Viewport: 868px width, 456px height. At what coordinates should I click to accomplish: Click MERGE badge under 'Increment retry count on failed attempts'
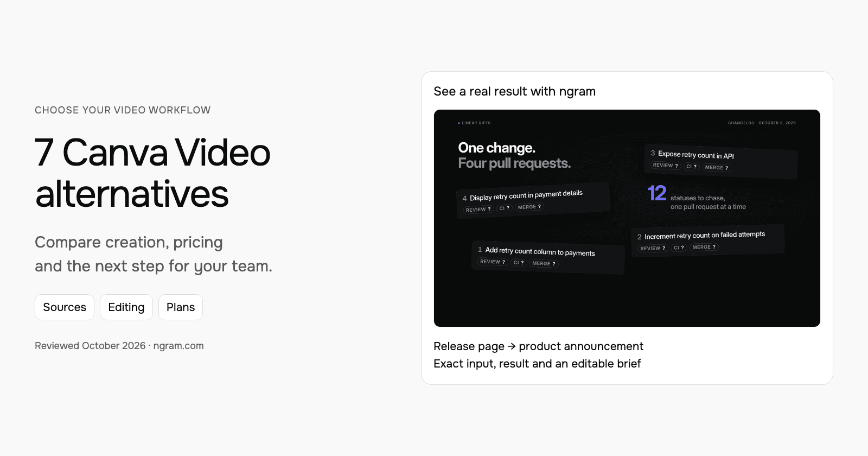(x=704, y=247)
